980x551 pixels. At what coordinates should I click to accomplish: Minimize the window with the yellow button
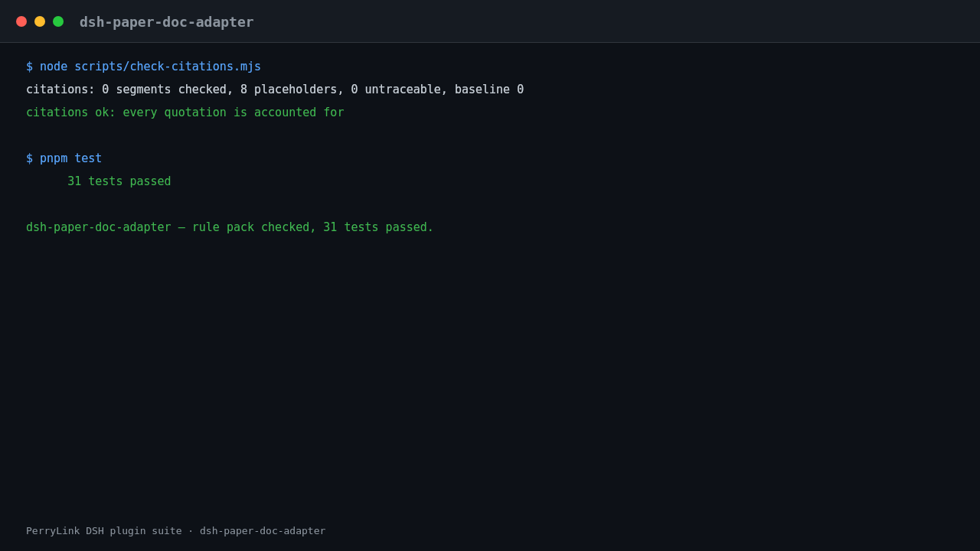(40, 21)
